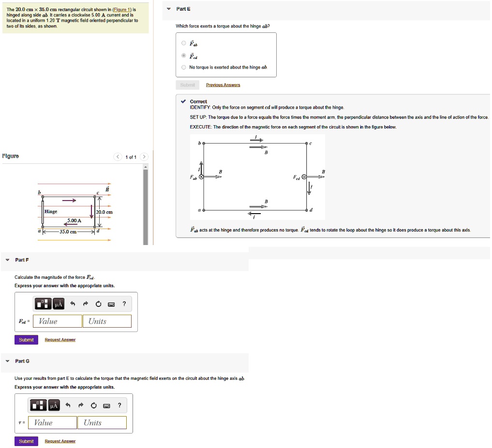The height and width of the screenshot is (448, 492).
Task: Click the μÅ units icon in Part G
Action: tap(53, 405)
